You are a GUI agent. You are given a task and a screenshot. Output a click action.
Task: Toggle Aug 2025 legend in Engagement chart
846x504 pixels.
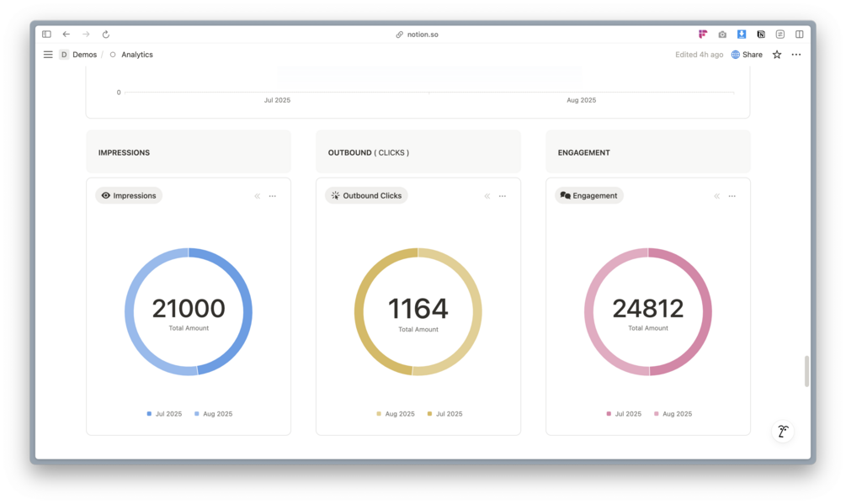coord(673,414)
